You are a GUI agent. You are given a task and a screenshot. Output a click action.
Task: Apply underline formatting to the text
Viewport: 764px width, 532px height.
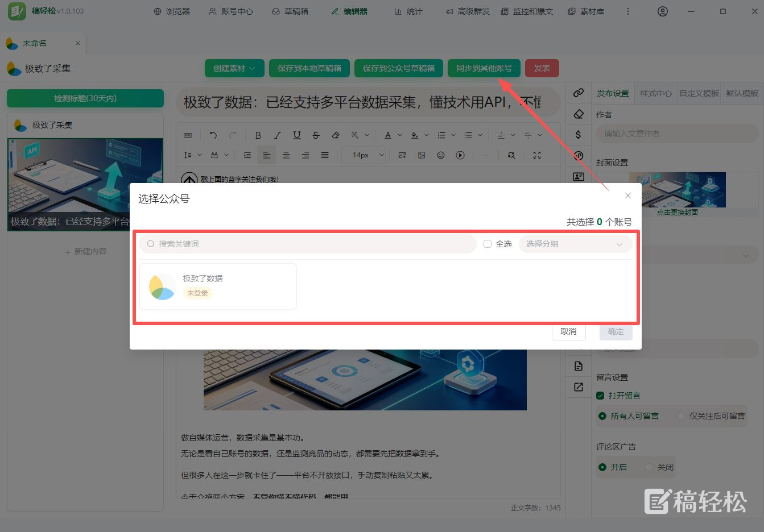[x=297, y=135]
